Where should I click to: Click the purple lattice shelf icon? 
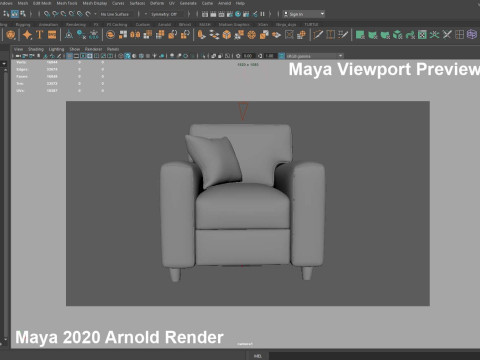click(x=472, y=35)
